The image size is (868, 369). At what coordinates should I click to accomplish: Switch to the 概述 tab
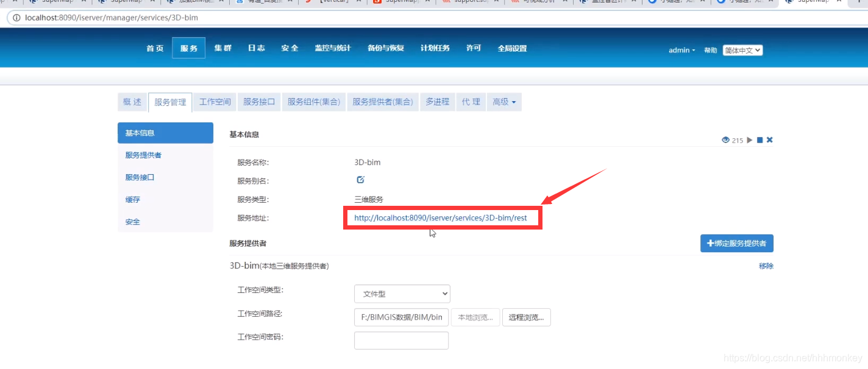click(132, 102)
